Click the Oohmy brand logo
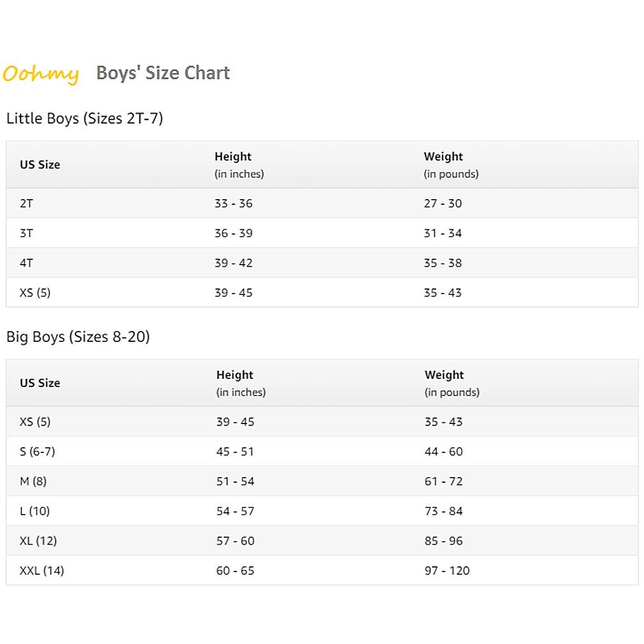The image size is (644, 644). coord(41,73)
